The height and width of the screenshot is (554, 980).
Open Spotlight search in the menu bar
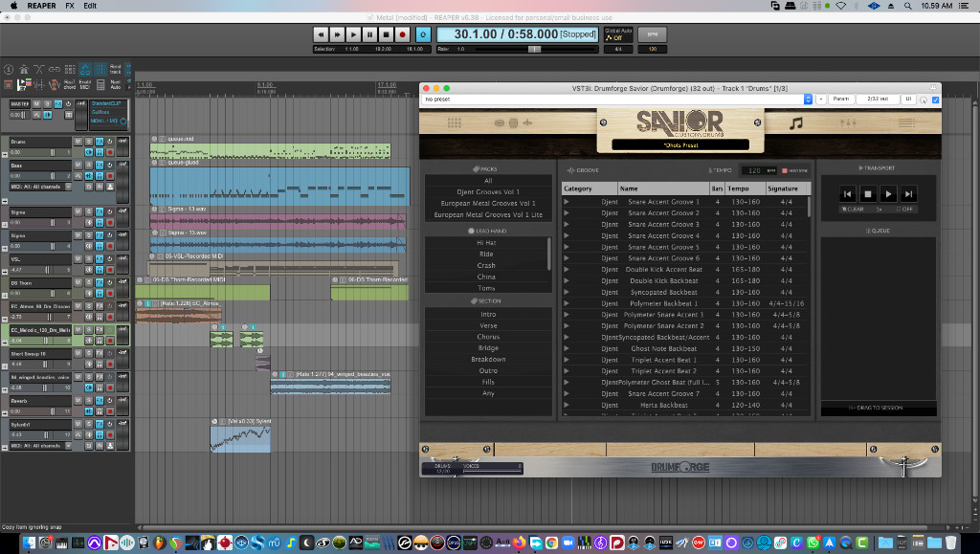[907, 6]
